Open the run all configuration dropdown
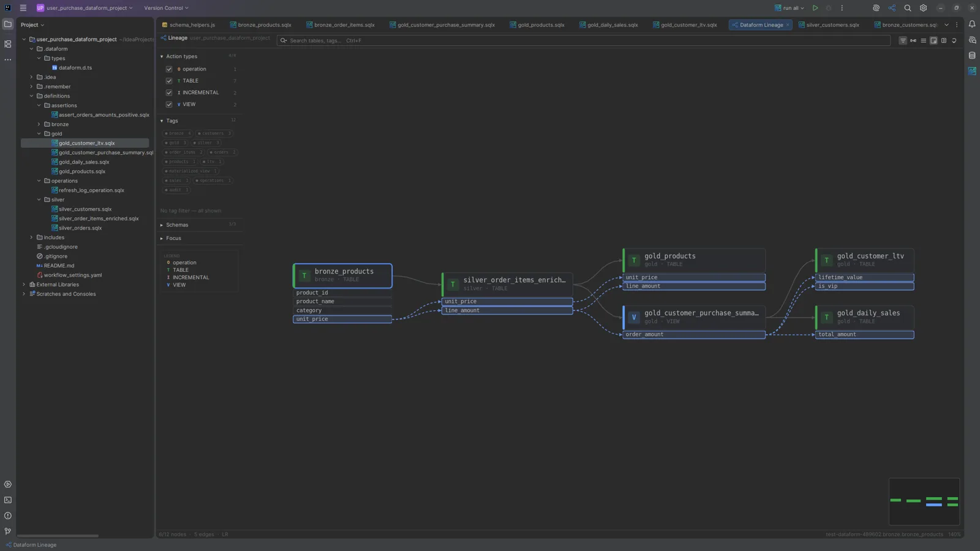This screenshot has width=980, height=551. 790,8
